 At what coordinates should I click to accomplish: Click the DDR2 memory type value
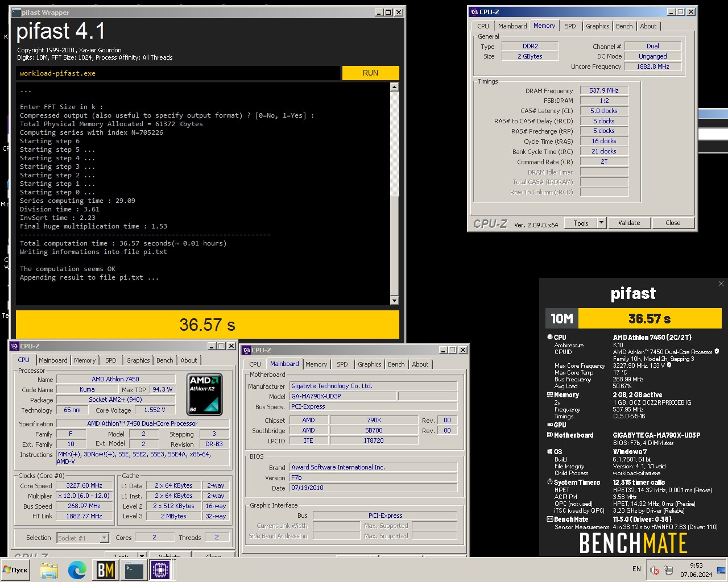point(530,46)
